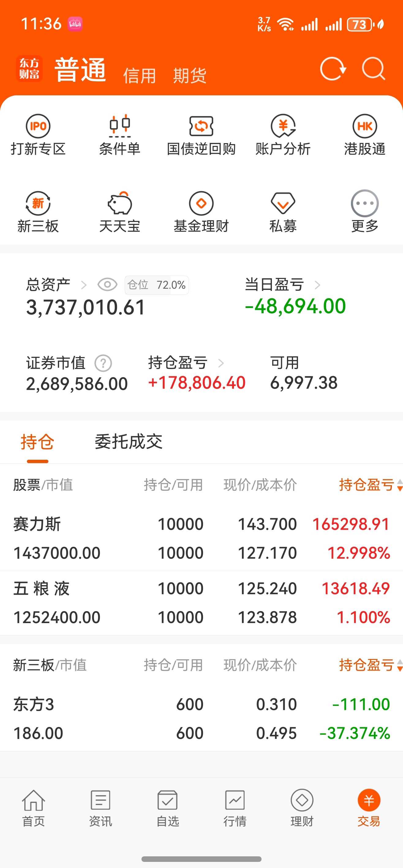The image size is (403, 868).
Task: Open 账户分析 account analysis icon
Action: 283,126
